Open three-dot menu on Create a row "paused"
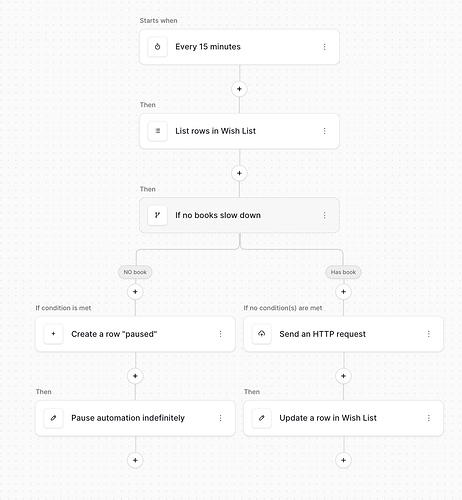 220,334
